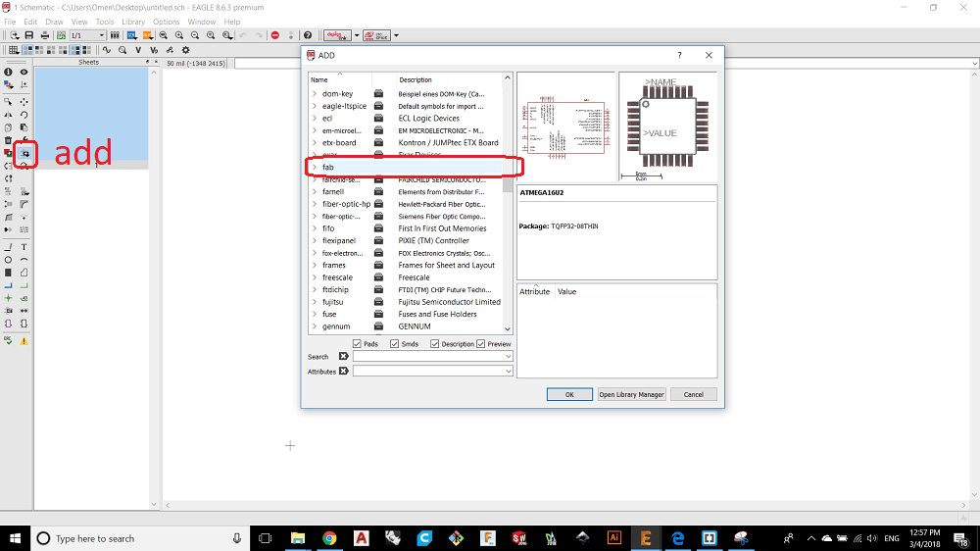980x551 pixels.
Task: Click the TQFP32 package preview thumbnail
Action: coord(667,126)
